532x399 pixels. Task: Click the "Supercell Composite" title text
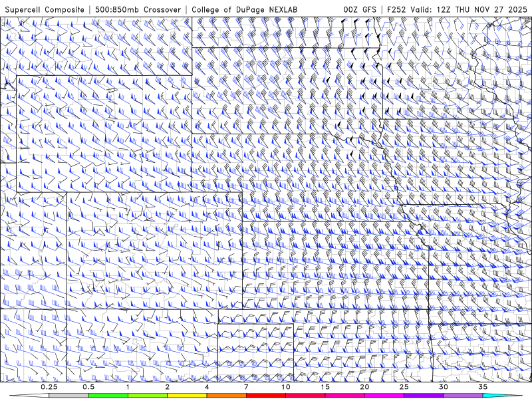[x=45, y=10]
